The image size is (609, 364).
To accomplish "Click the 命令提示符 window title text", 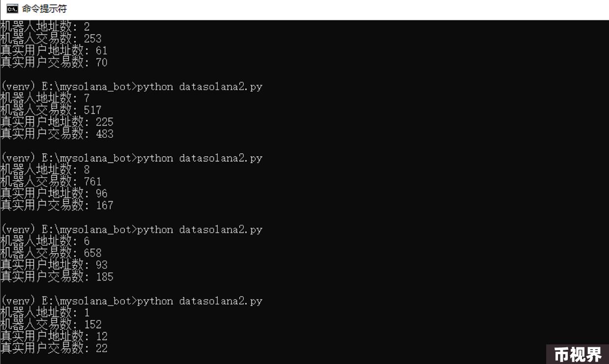I will coord(45,9).
